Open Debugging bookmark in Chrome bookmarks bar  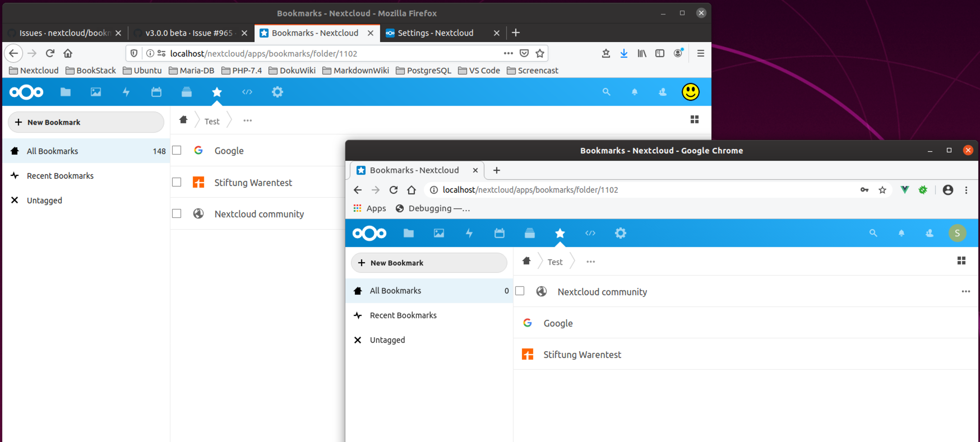point(433,208)
